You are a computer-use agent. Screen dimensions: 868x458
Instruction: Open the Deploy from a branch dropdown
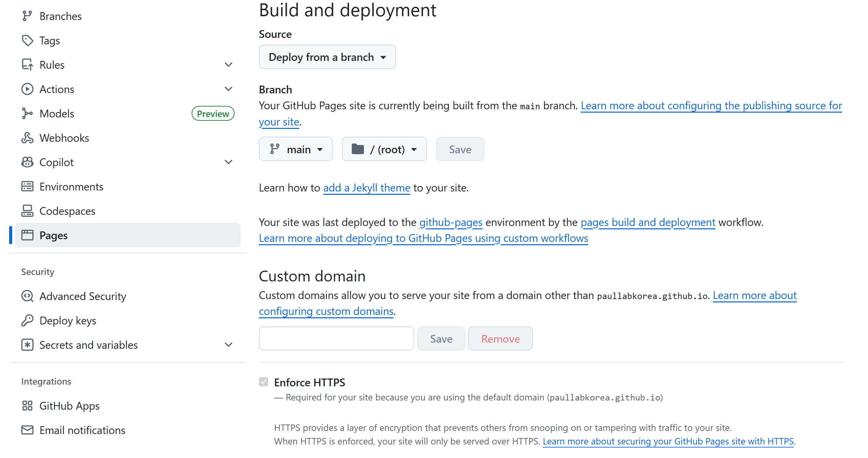327,57
